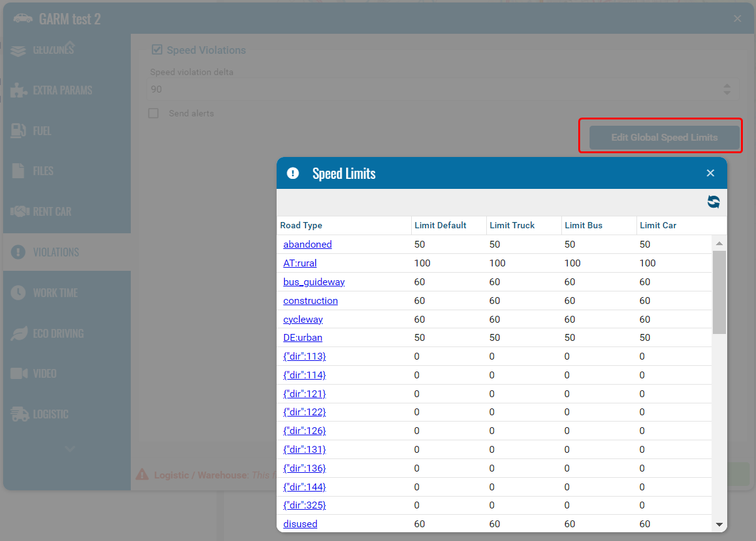Switch to the Violations tab
This screenshot has height=541, width=756.
pyautogui.click(x=56, y=252)
